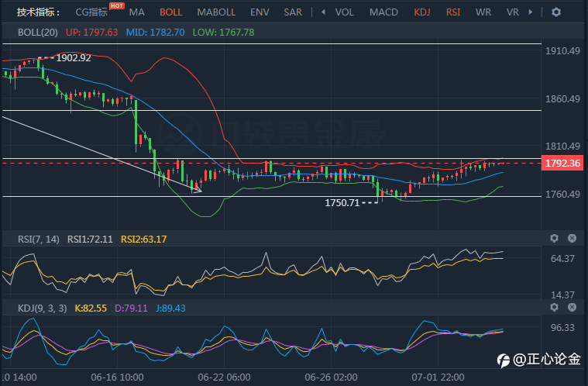Enable the WR sub-indicator
The height and width of the screenshot is (386, 588).
point(483,12)
